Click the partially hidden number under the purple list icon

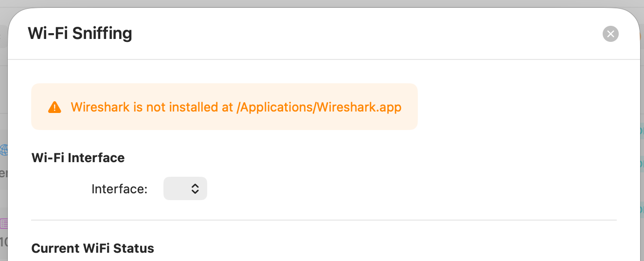pos(3,242)
